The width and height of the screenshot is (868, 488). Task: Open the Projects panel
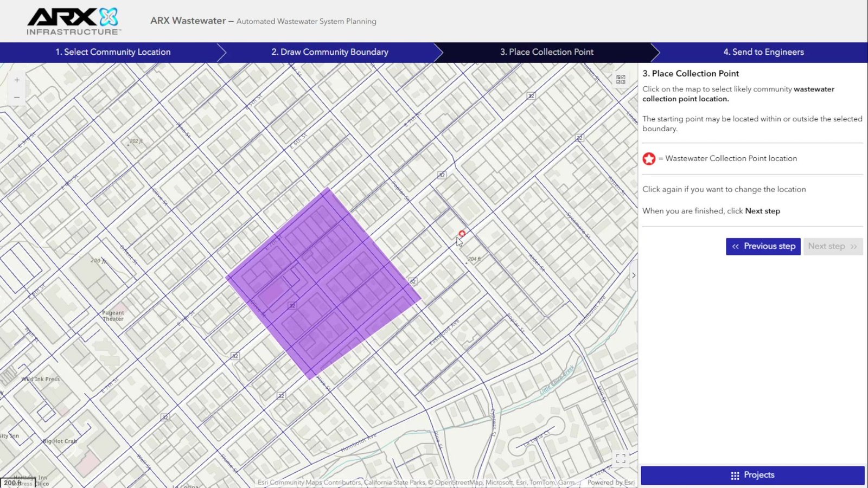coord(752,475)
